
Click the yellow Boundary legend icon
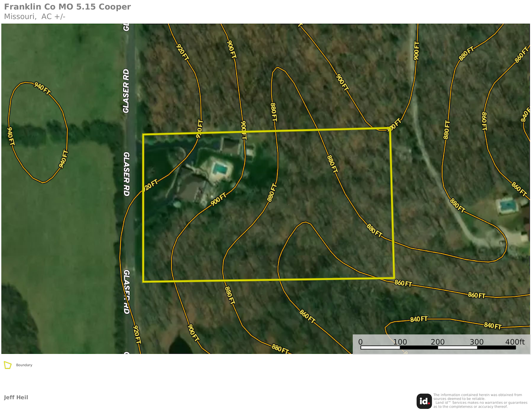coord(7,365)
